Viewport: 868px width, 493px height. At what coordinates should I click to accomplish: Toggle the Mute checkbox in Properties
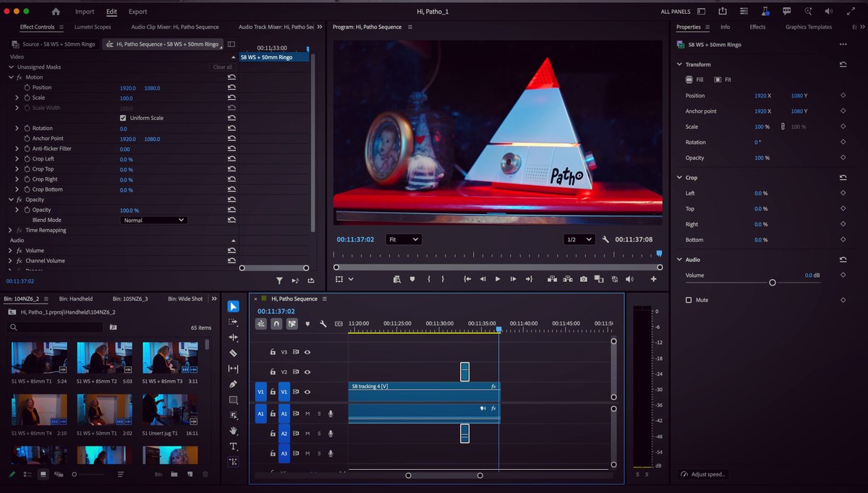[x=689, y=300]
